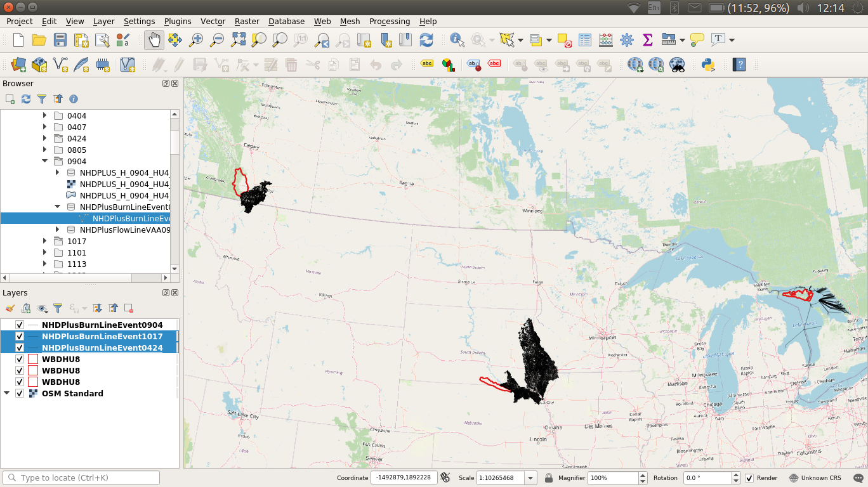Viewport: 868px width, 487px height.
Task: Remove the selected layer or group
Action: 129,308
